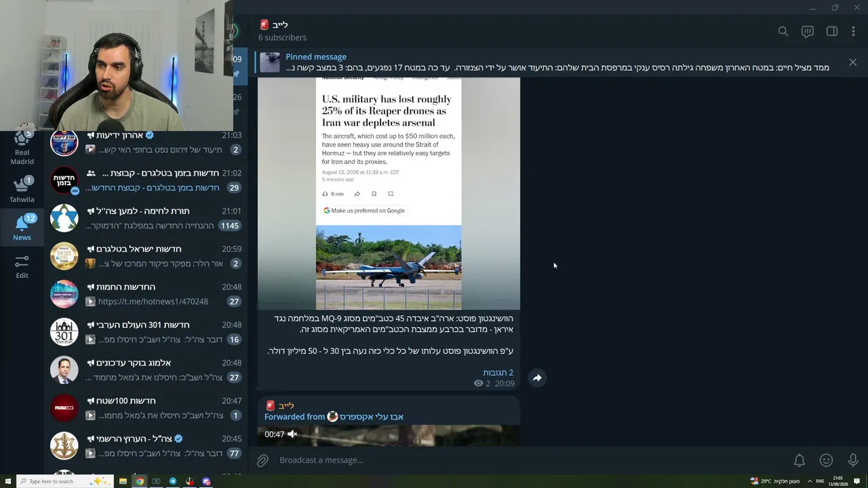Open the 6 subscribers channel info
This screenshot has height=488, width=868.
coord(282,37)
